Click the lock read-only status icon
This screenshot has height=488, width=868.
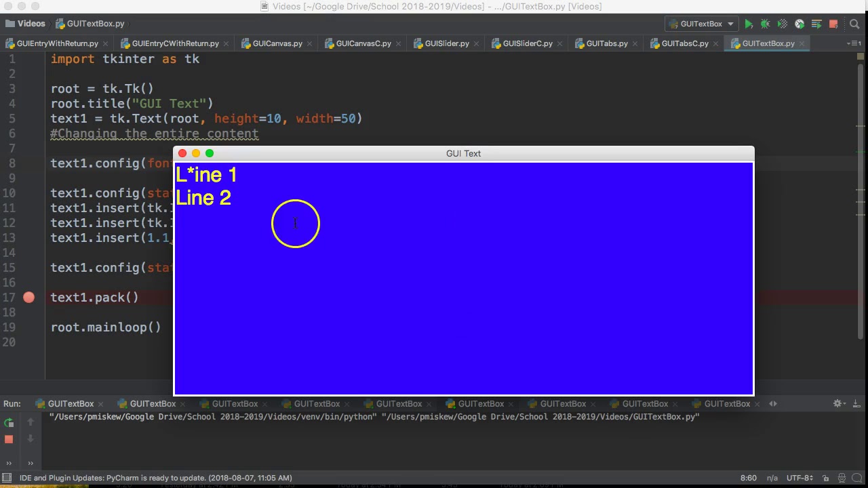click(x=824, y=478)
